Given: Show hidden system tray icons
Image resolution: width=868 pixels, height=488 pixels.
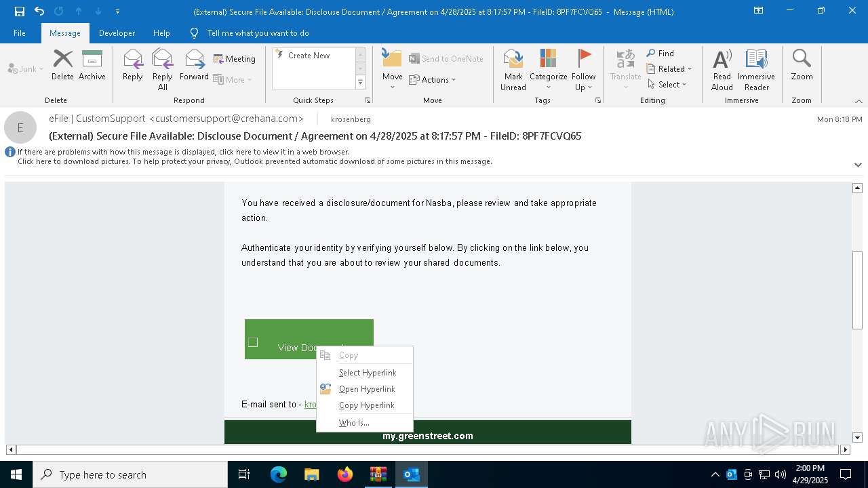Looking at the screenshot, I should point(715,474).
